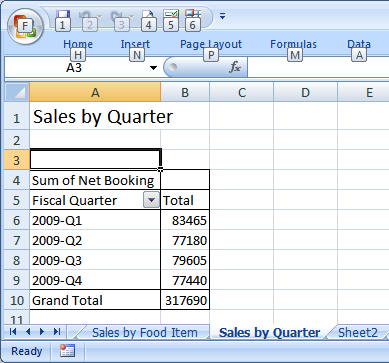Image resolution: width=389 pixels, height=363 pixels.
Task: Open the Redo history dropdown arrow
Action: (131, 16)
